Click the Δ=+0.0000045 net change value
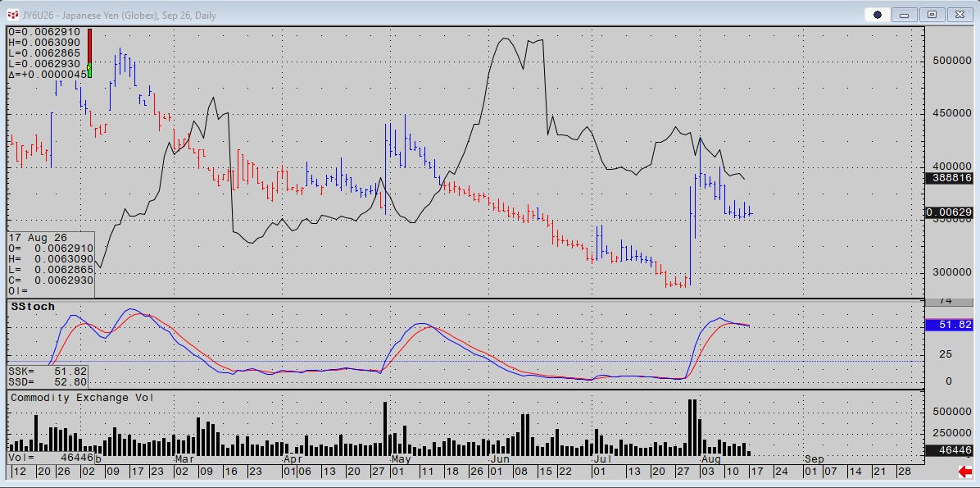This screenshot has height=488, width=980. tap(48, 75)
